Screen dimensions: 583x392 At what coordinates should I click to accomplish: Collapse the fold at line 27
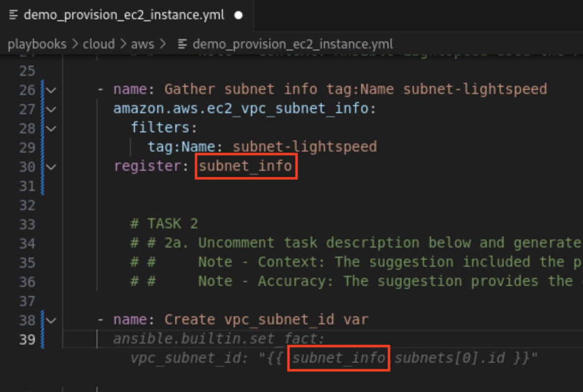coord(52,109)
